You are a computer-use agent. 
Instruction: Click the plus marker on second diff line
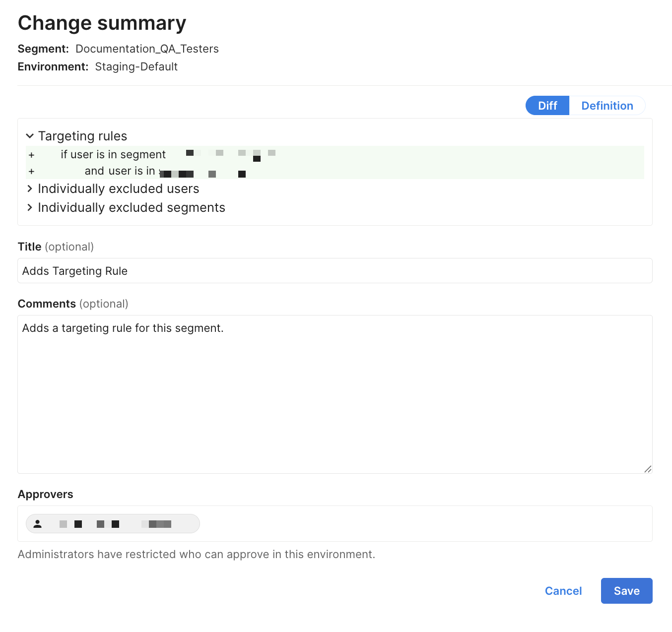[31, 172]
